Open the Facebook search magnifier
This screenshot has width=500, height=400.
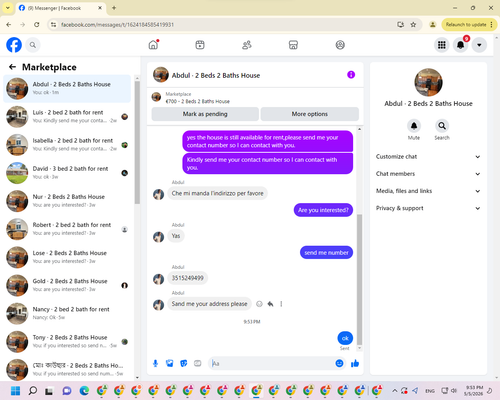pyautogui.click(x=33, y=45)
